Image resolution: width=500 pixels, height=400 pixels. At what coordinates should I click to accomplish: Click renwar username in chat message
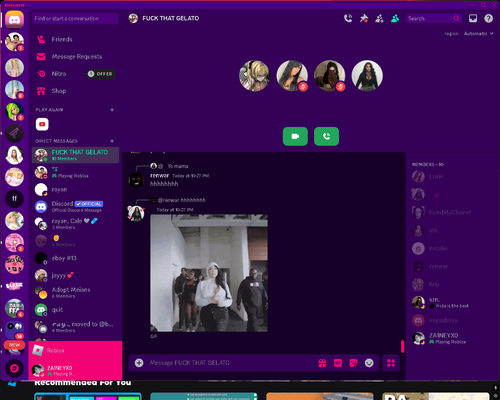159,176
